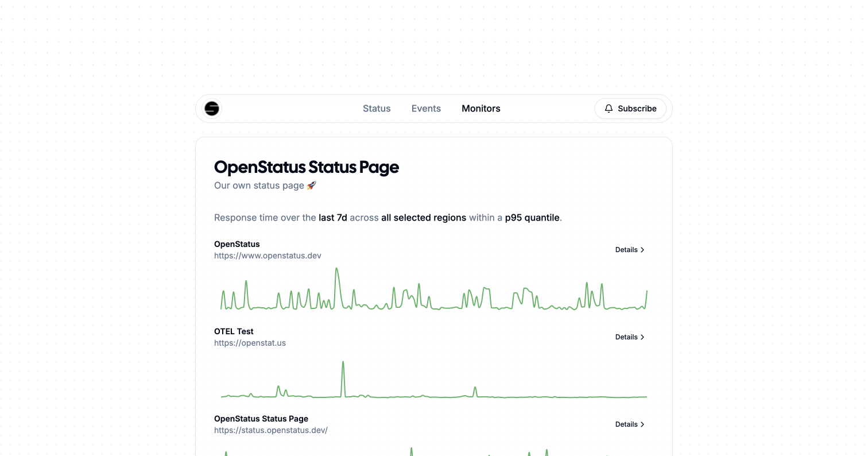Click the bold 'last 7d' text
This screenshot has width=868, height=456.
click(x=333, y=218)
